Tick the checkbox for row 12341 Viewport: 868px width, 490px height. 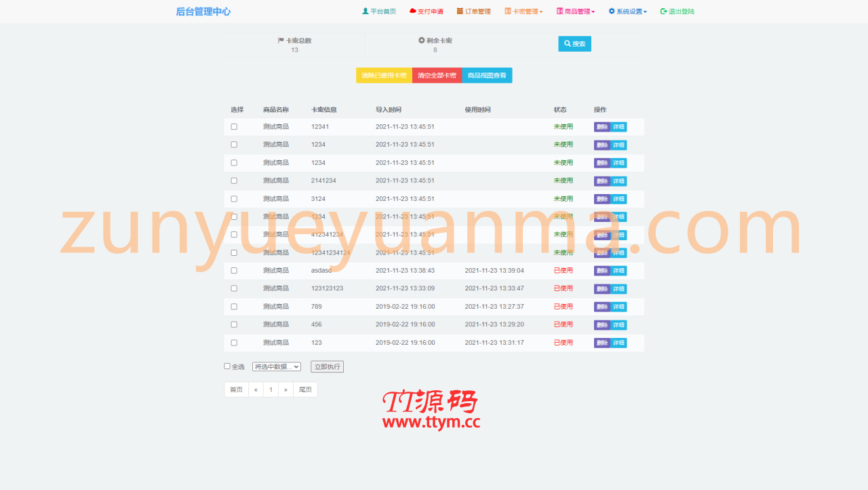[234, 127]
